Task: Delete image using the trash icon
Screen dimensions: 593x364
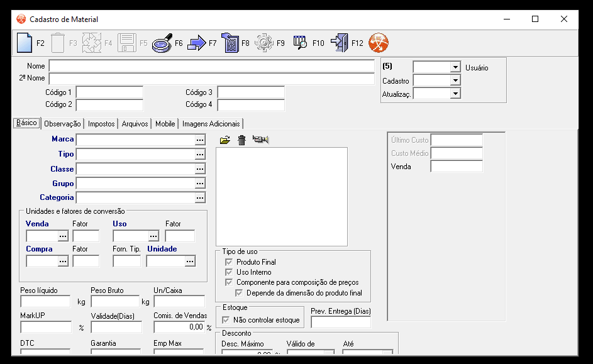Action: click(x=242, y=140)
